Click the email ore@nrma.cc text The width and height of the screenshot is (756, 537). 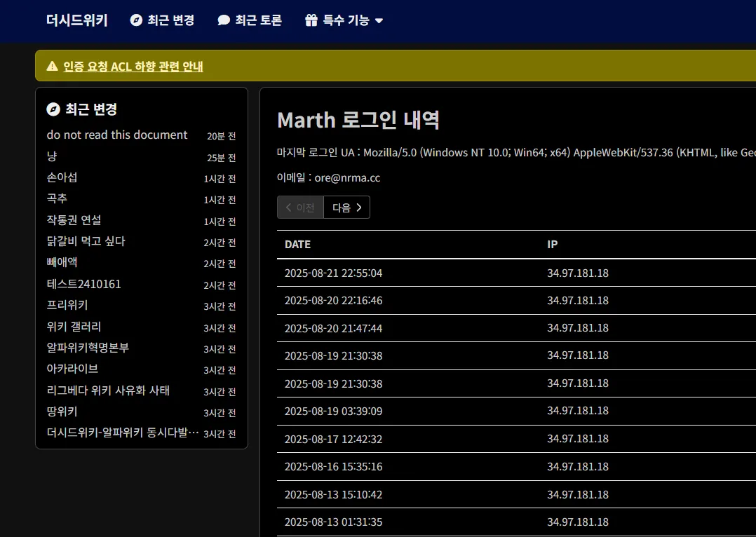click(347, 178)
